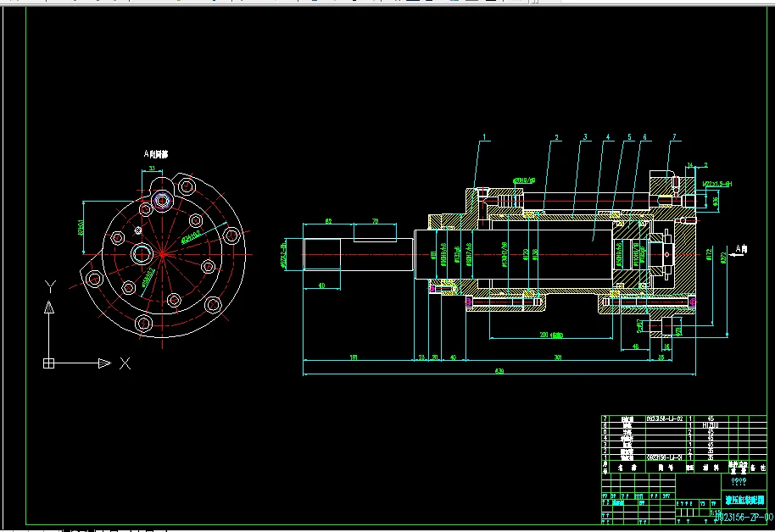Select part balloon number 1

(484, 137)
